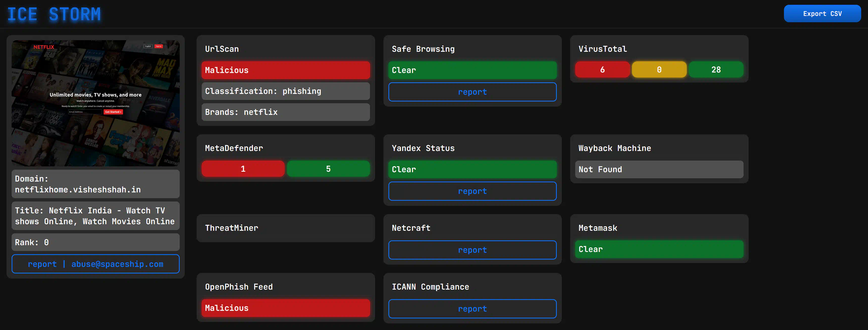Click the Wayback Machine Not Found field
The height and width of the screenshot is (330, 868).
point(659,170)
